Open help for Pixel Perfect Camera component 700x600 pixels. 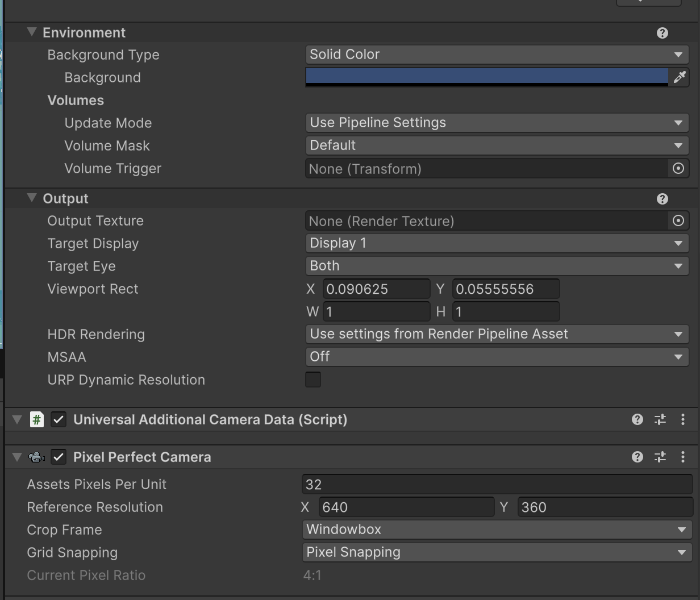637,457
